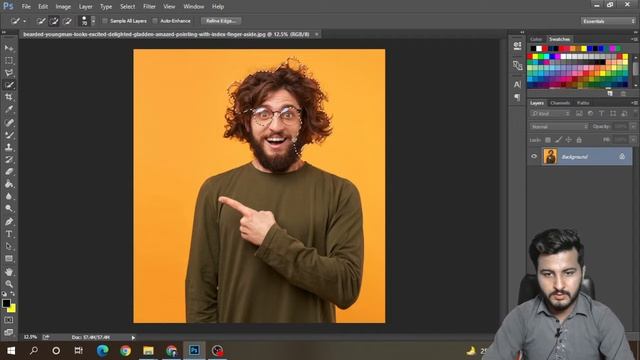Open the layer filter Kind dropdown

(x=550, y=113)
